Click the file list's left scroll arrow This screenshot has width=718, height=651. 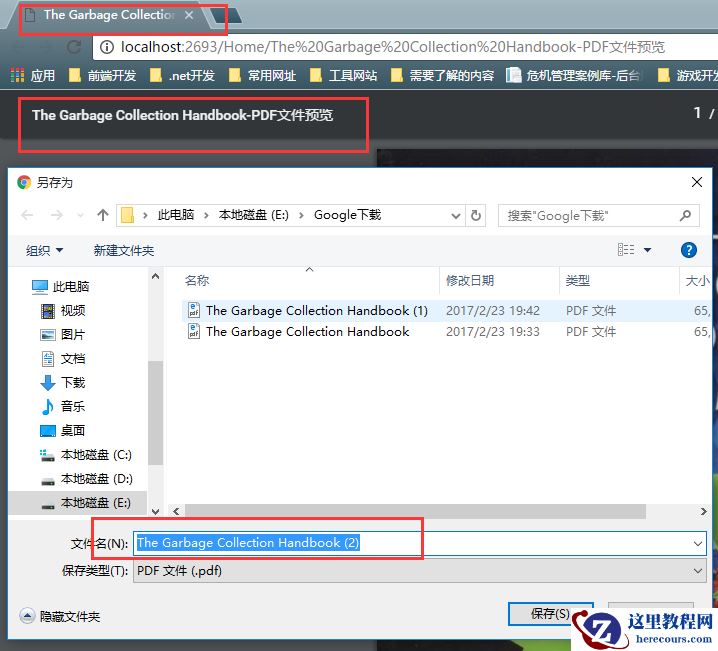[x=176, y=511]
